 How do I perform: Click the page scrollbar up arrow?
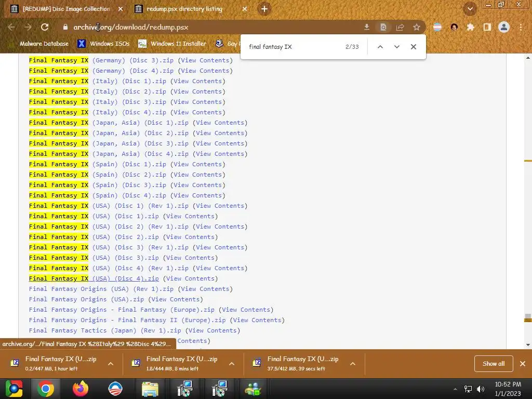528,58
